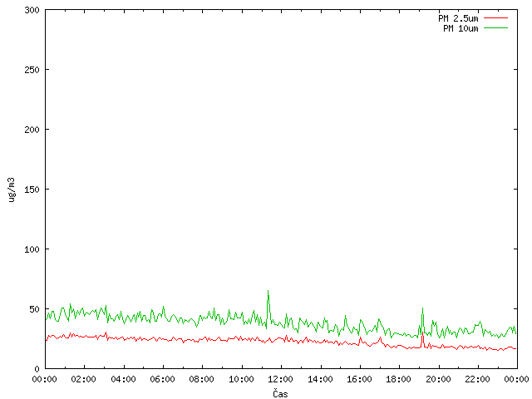Click the 250 y-axis tick label
Image resolution: width=532 pixels, height=399 pixels.
[32, 70]
